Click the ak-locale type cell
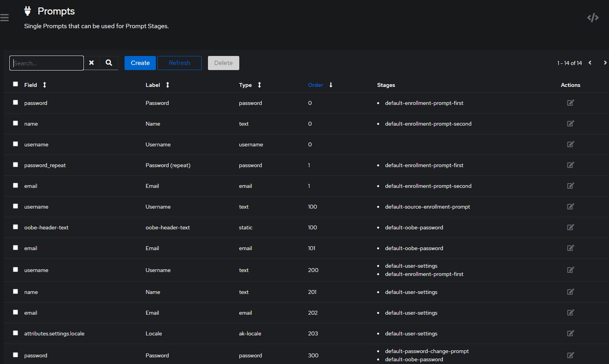 [x=250, y=333]
